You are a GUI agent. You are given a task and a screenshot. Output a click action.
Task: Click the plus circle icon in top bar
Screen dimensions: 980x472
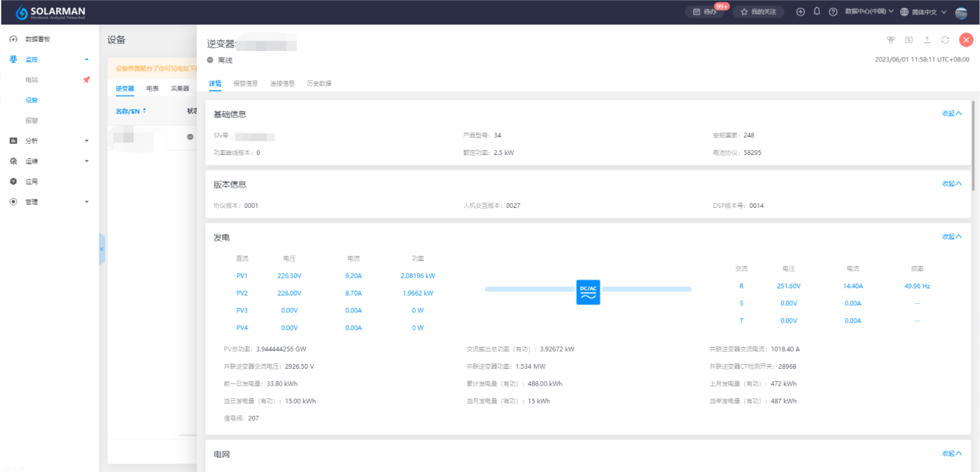point(800,12)
